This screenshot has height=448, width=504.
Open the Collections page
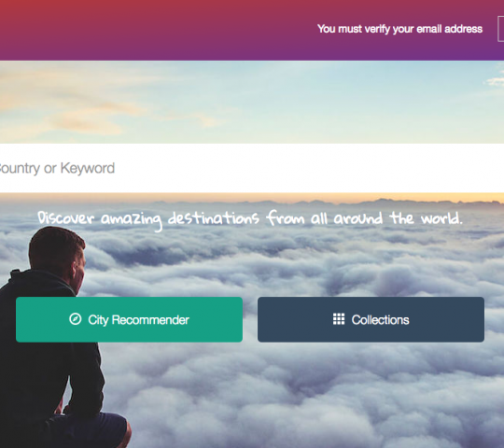371,319
